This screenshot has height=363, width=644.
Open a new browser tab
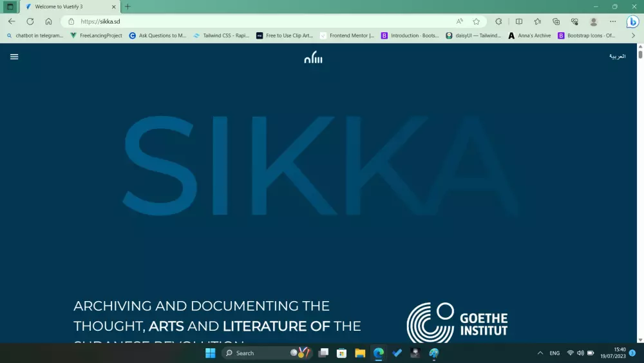[128, 6]
